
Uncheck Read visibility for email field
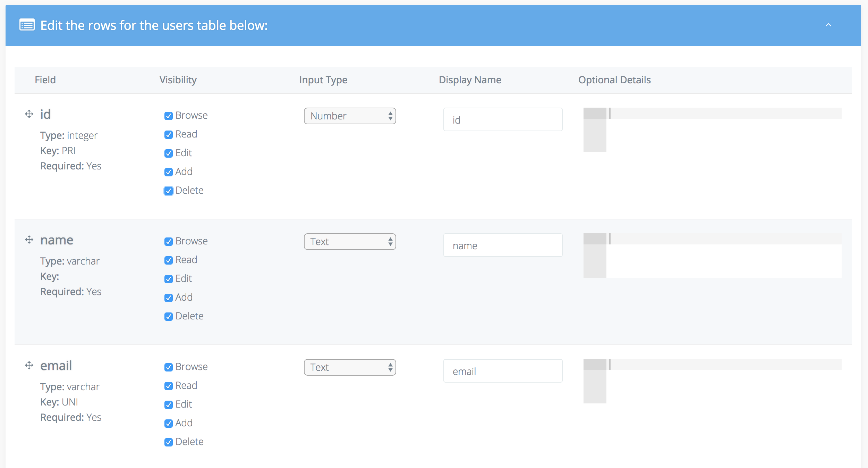pyautogui.click(x=169, y=386)
